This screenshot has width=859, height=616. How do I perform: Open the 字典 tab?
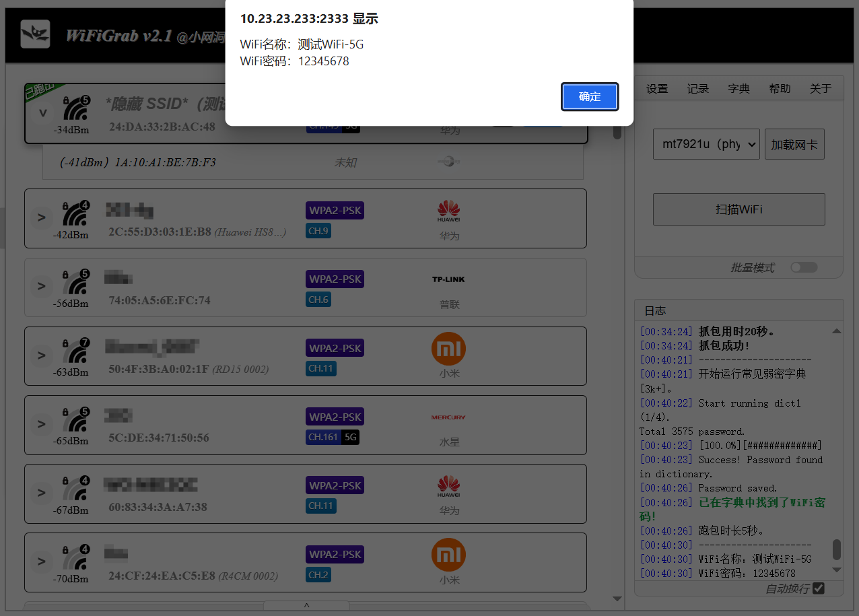738,89
